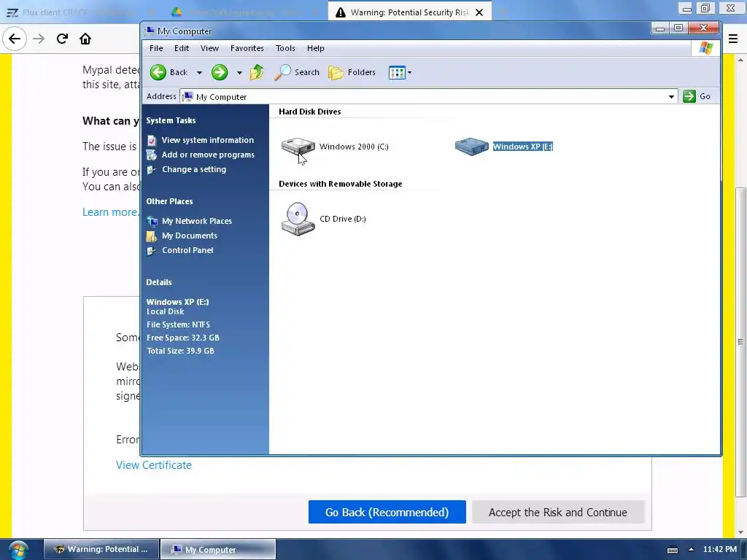Image resolution: width=747 pixels, height=560 pixels.
Task: Open the File menu
Action: tap(156, 48)
